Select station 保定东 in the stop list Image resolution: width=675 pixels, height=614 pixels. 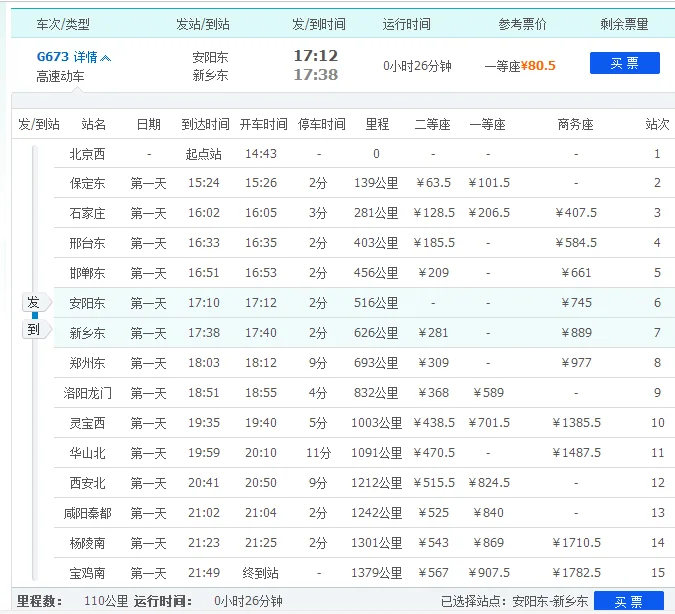87,183
